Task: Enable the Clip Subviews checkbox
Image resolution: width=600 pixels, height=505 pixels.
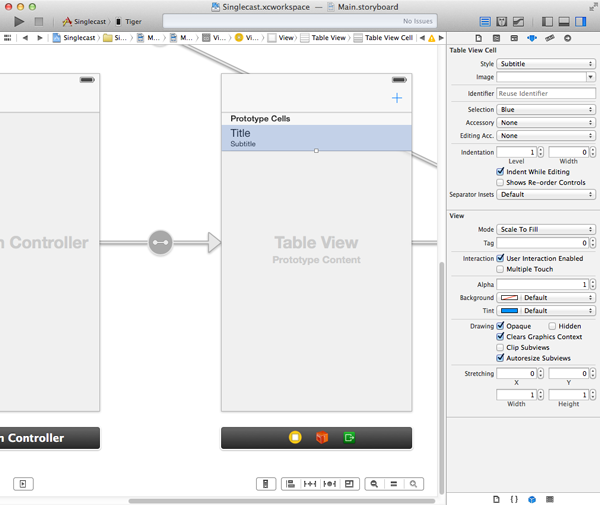Action: (500, 347)
